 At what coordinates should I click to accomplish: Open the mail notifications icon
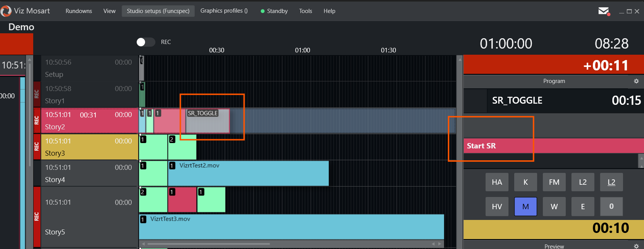[x=604, y=11]
